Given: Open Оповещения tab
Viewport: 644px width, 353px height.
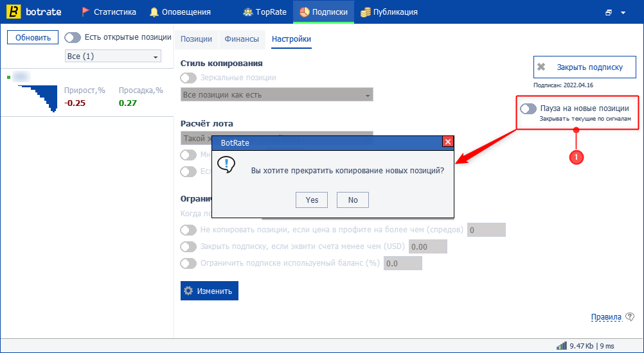Looking at the screenshot, I should click(181, 12).
